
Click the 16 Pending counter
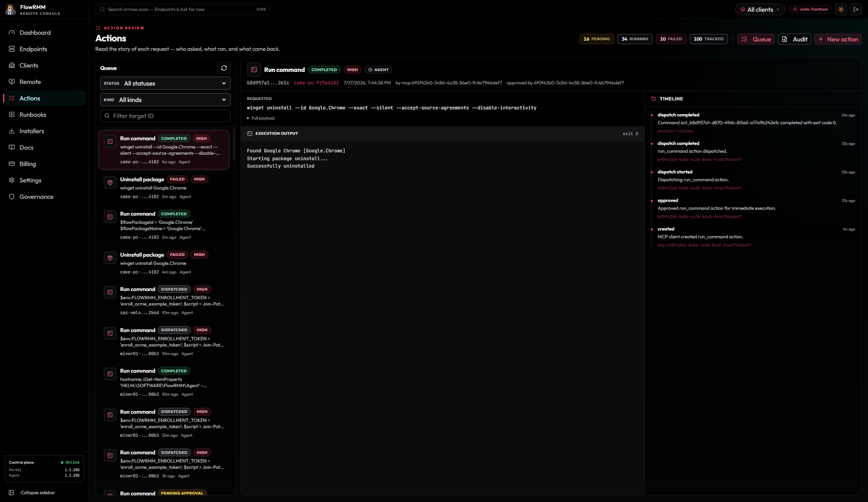[x=597, y=39]
